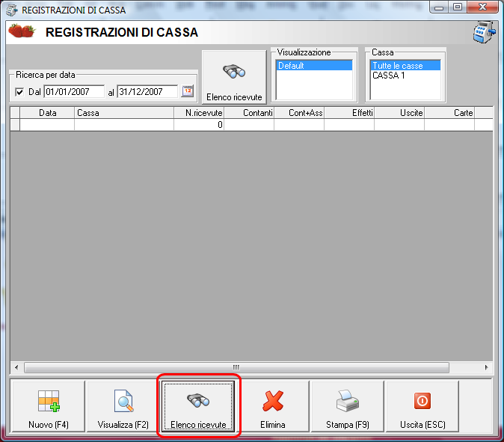Click the horizontal scrollbar thumb
This screenshot has width=504, height=442.
(236, 367)
